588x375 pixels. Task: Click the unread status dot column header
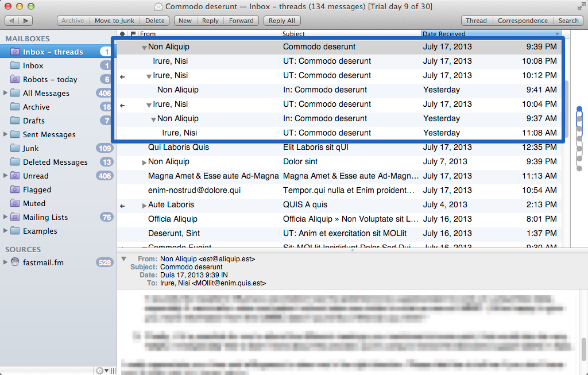point(123,34)
